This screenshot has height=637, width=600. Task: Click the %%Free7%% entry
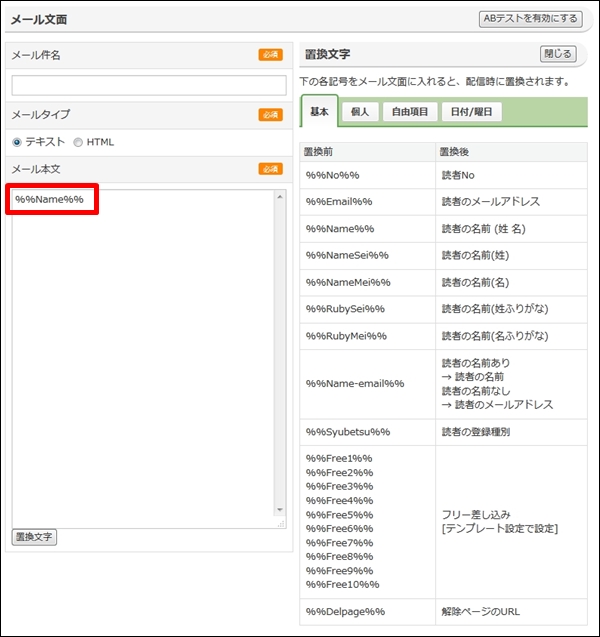pos(340,543)
